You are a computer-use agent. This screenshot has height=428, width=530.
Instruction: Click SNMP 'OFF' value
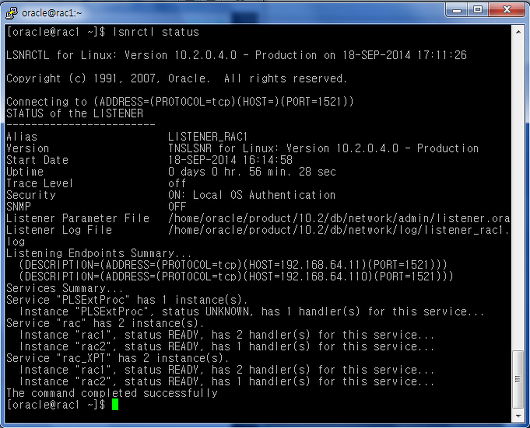tap(177, 207)
